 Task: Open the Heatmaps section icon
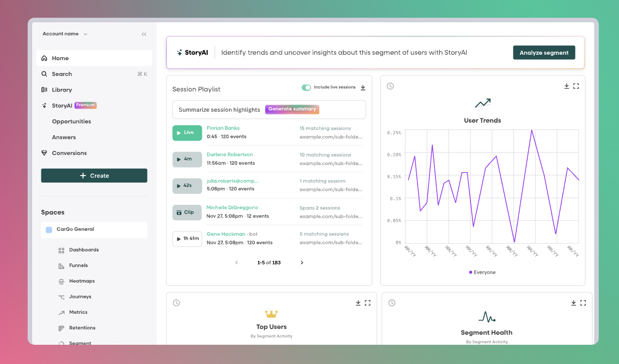[x=61, y=281]
